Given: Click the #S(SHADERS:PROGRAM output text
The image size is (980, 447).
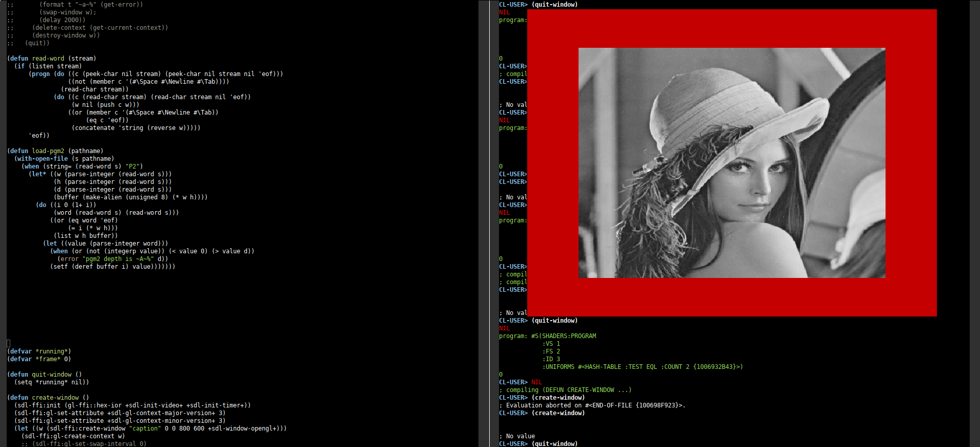Looking at the screenshot, I should click(563, 336).
